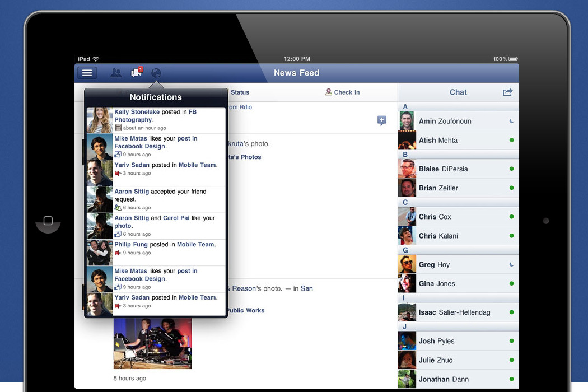
Task: Chat with Josh Pyles
Action: (458, 341)
